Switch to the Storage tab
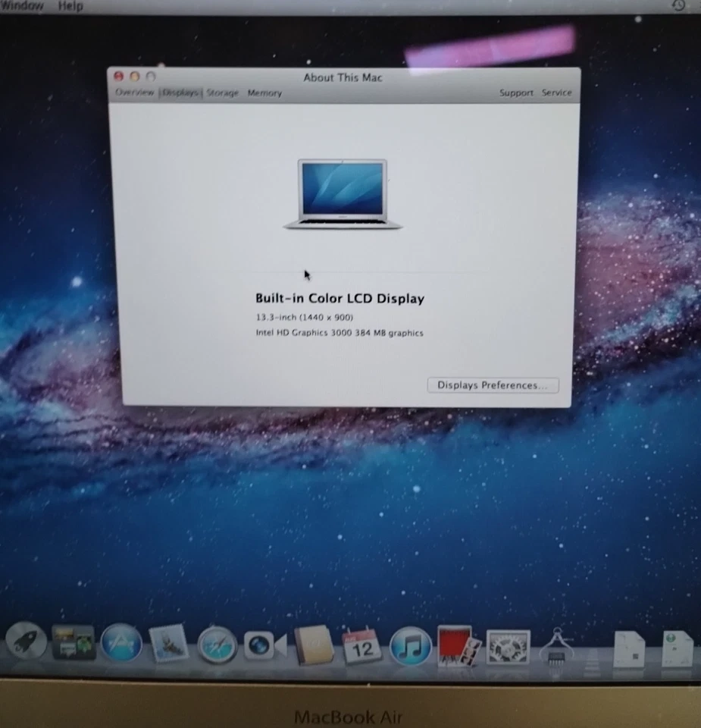The height and width of the screenshot is (728, 701). [x=221, y=92]
